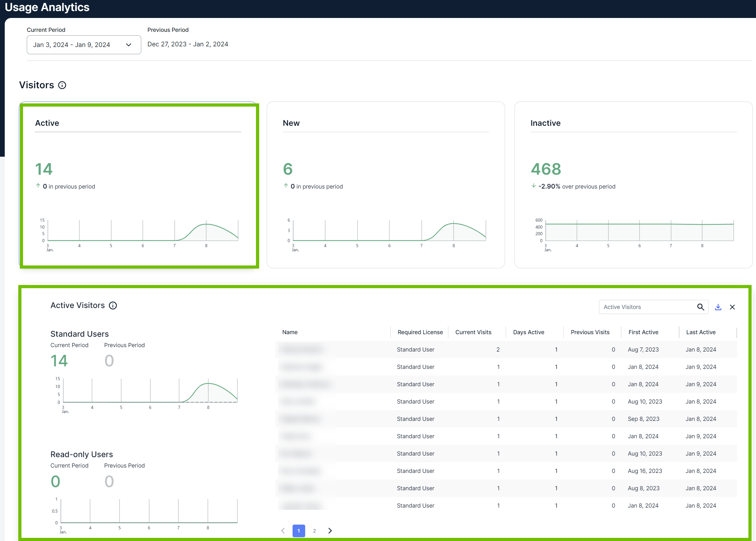Sort table by Name column header

coord(290,332)
